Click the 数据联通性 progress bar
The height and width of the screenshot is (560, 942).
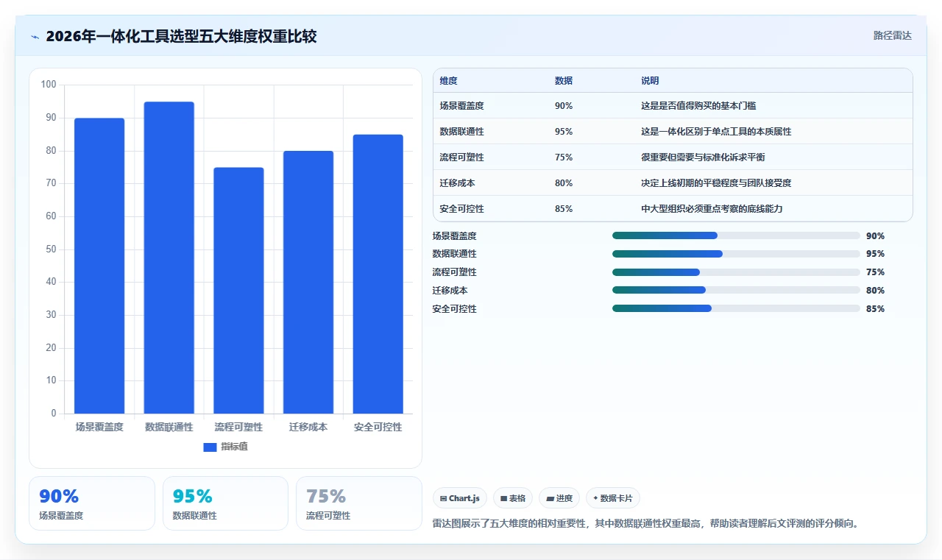tap(736, 254)
